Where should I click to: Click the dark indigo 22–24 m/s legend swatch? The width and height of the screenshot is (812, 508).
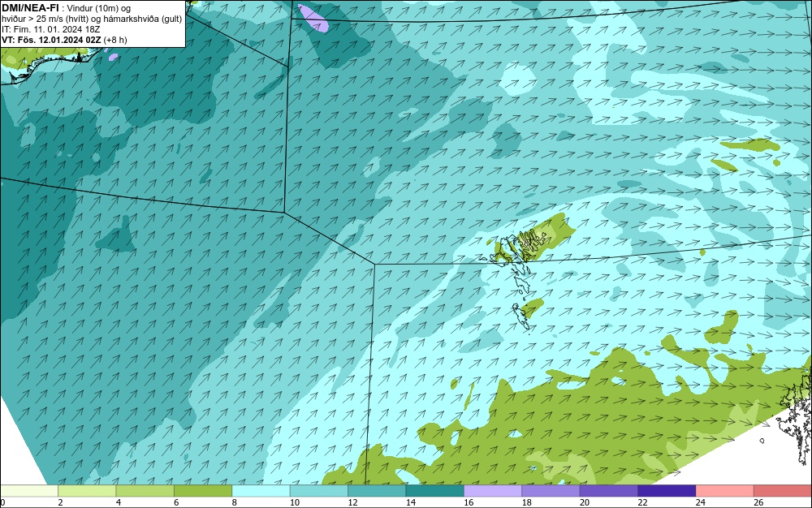coord(667,491)
